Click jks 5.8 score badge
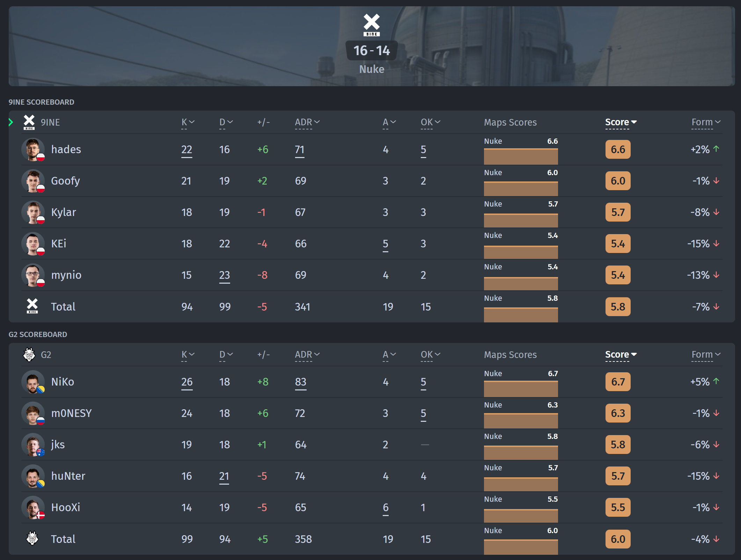This screenshot has width=741, height=560. [x=618, y=445]
